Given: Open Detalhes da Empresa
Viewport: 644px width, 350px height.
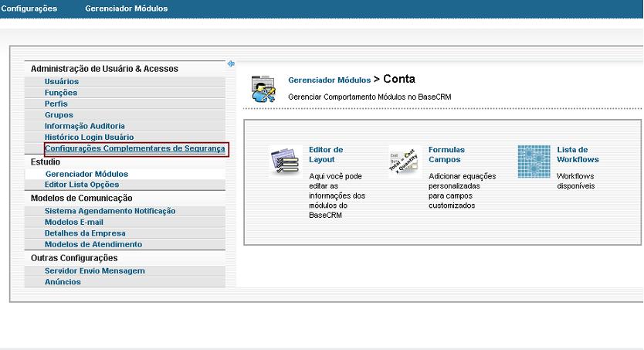Looking at the screenshot, I should [x=85, y=233].
